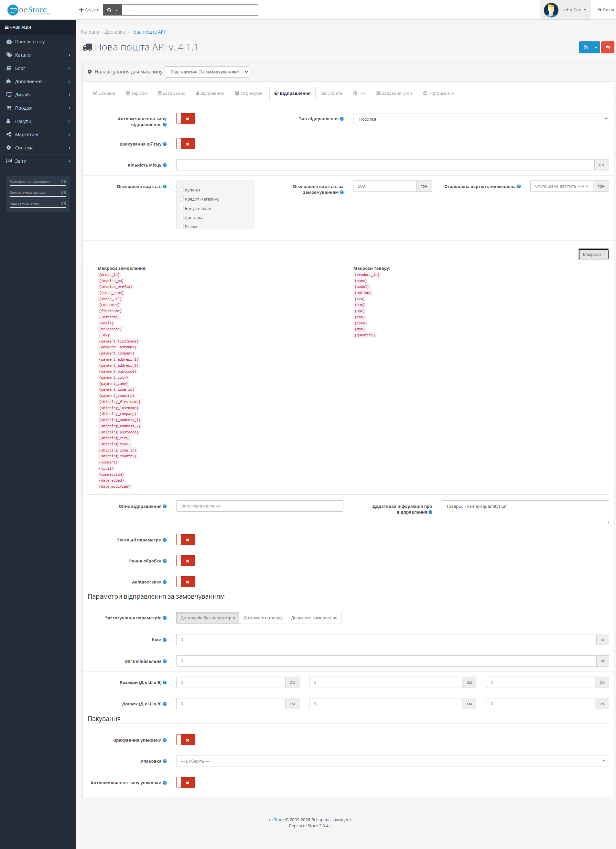Click the help icon beside Загальні параметри
This screenshot has height=849, width=616.
(x=165, y=540)
